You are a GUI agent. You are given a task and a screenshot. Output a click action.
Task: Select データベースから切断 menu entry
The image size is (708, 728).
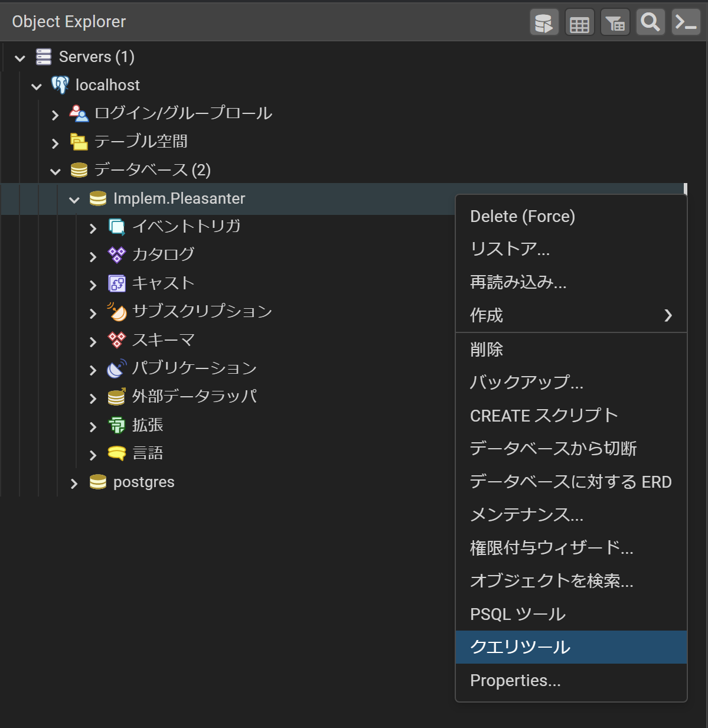coord(571,449)
